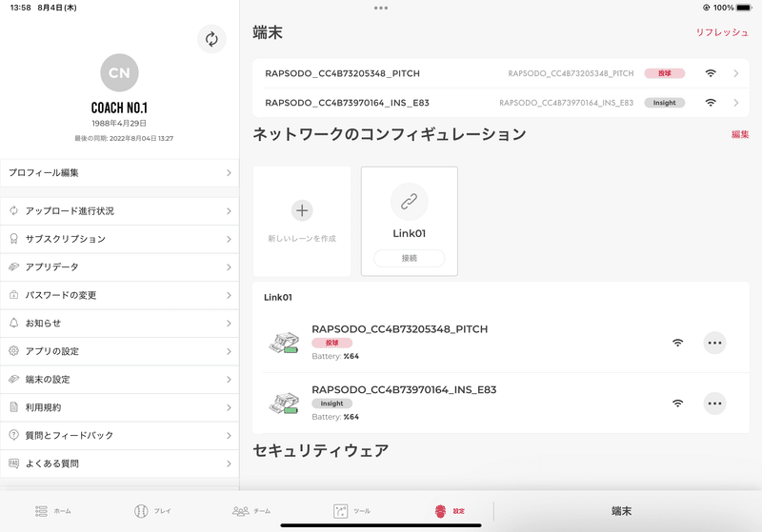Click the お知らせ bell icon
The image size is (762, 532).
coord(13,323)
